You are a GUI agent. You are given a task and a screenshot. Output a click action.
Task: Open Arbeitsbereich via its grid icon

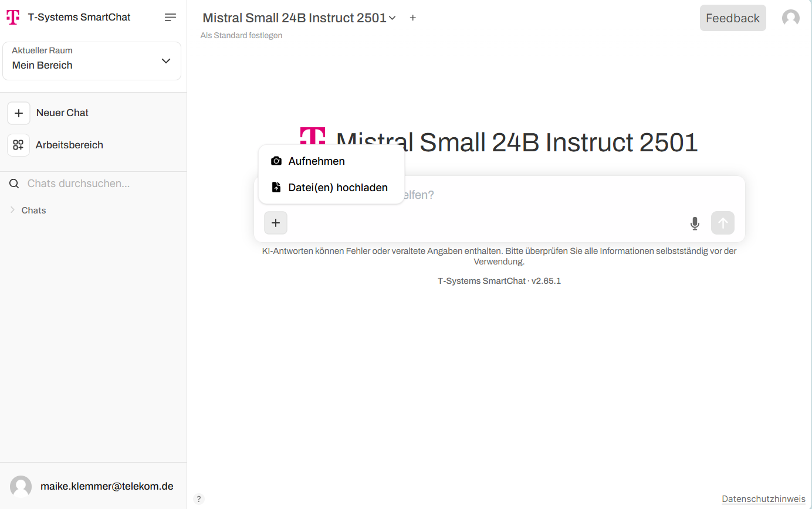point(19,145)
